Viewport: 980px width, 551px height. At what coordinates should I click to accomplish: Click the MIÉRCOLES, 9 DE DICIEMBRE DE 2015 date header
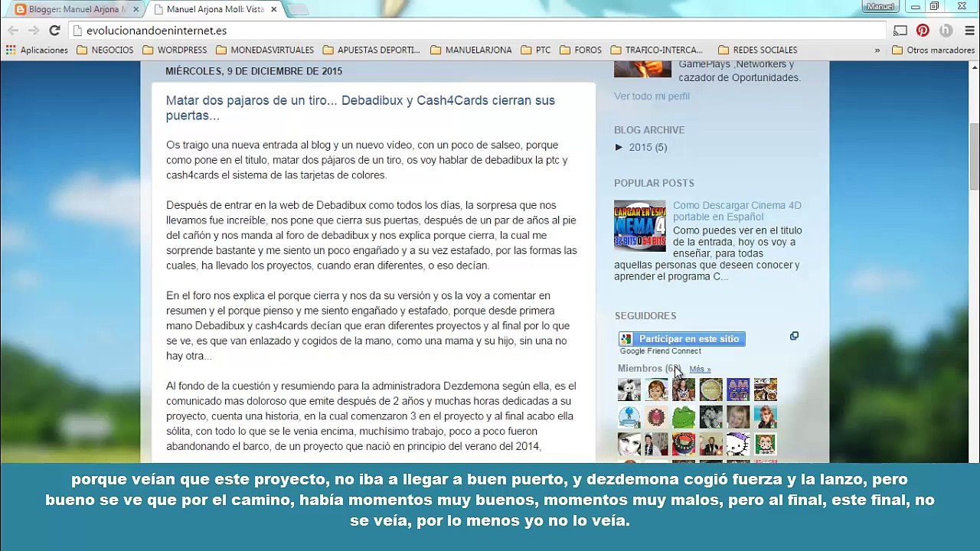254,71
